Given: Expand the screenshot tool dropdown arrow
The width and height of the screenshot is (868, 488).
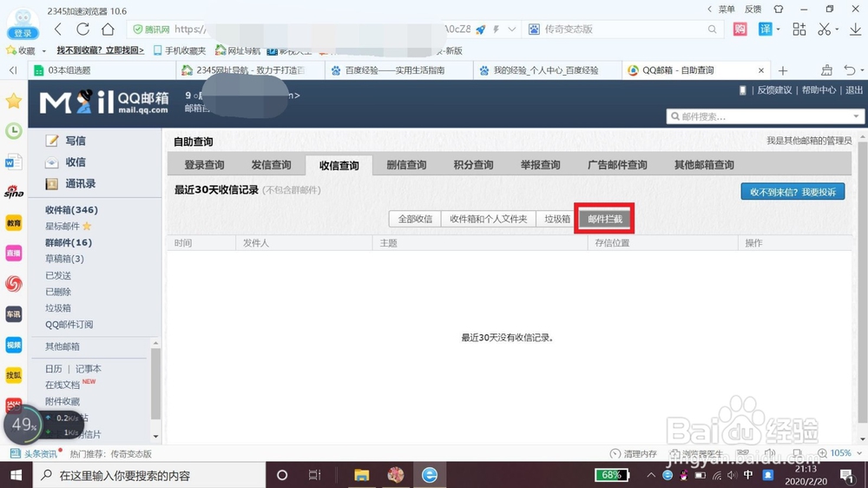Looking at the screenshot, I should pyautogui.click(x=837, y=29).
